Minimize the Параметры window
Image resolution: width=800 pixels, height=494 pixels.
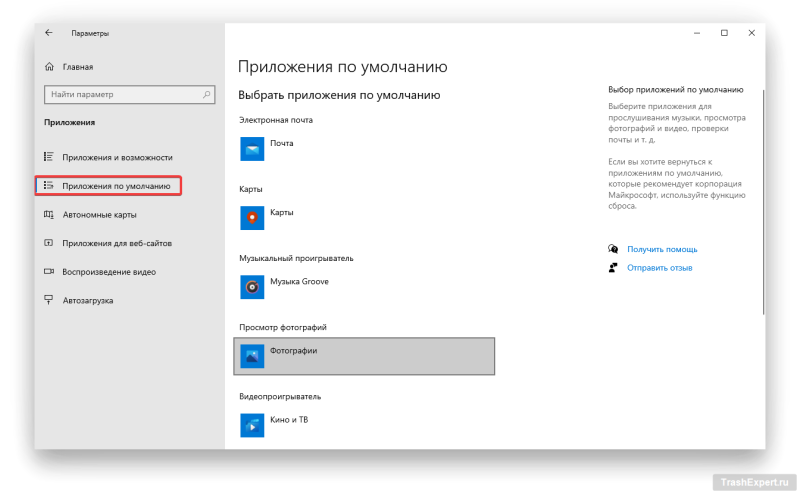click(696, 33)
